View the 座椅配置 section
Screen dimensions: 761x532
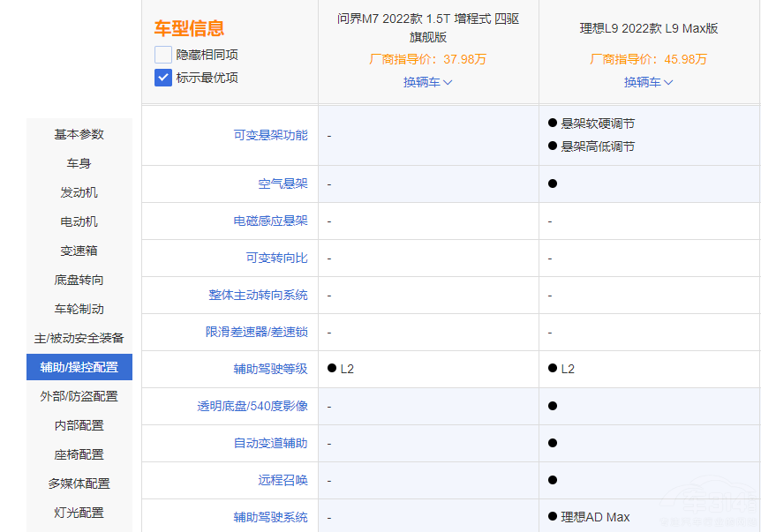pyautogui.click(x=79, y=454)
